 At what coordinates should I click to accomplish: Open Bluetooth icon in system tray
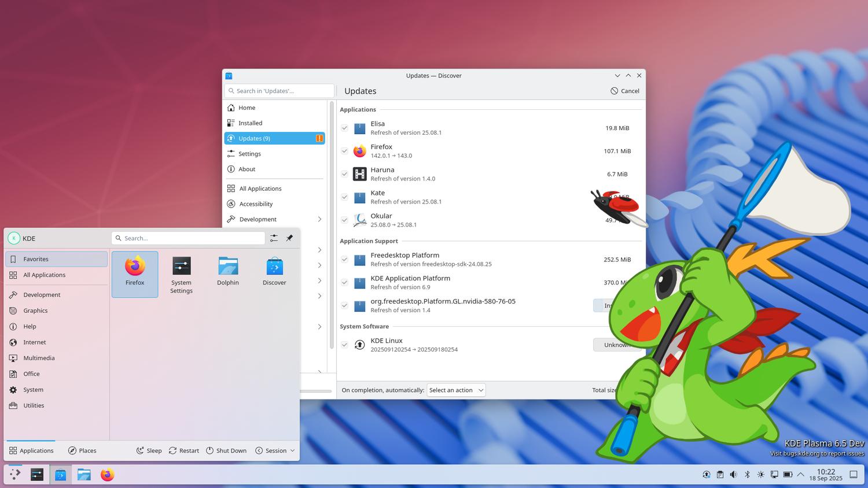pyautogui.click(x=747, y=475)
